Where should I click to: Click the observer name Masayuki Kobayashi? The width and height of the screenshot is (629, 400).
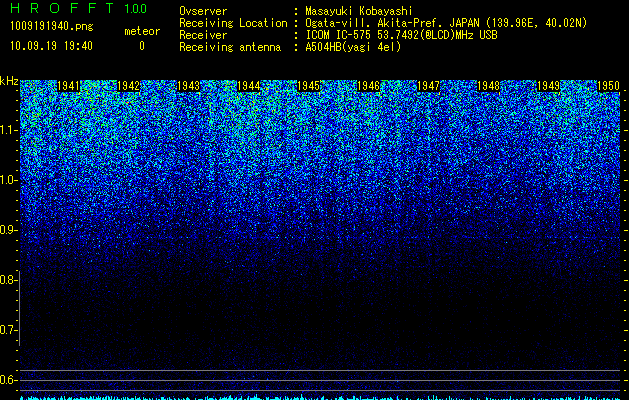click(x=359, y=11)
